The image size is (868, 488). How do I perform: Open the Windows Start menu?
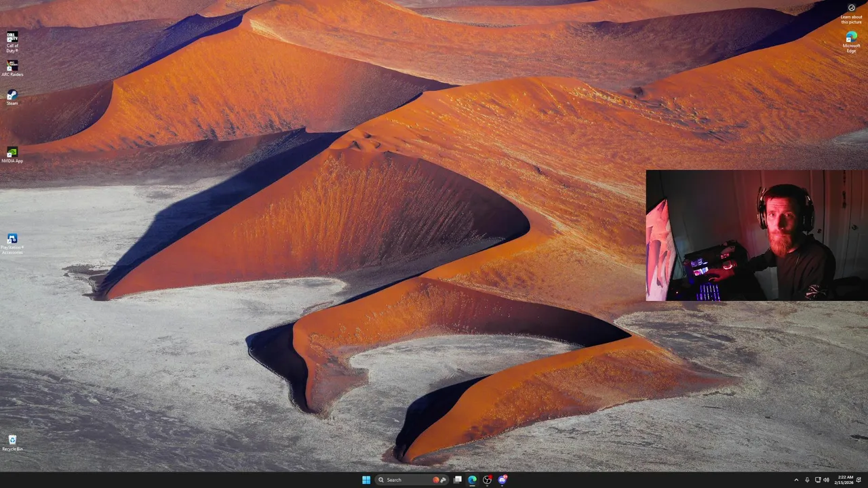[x=366, y=480]
